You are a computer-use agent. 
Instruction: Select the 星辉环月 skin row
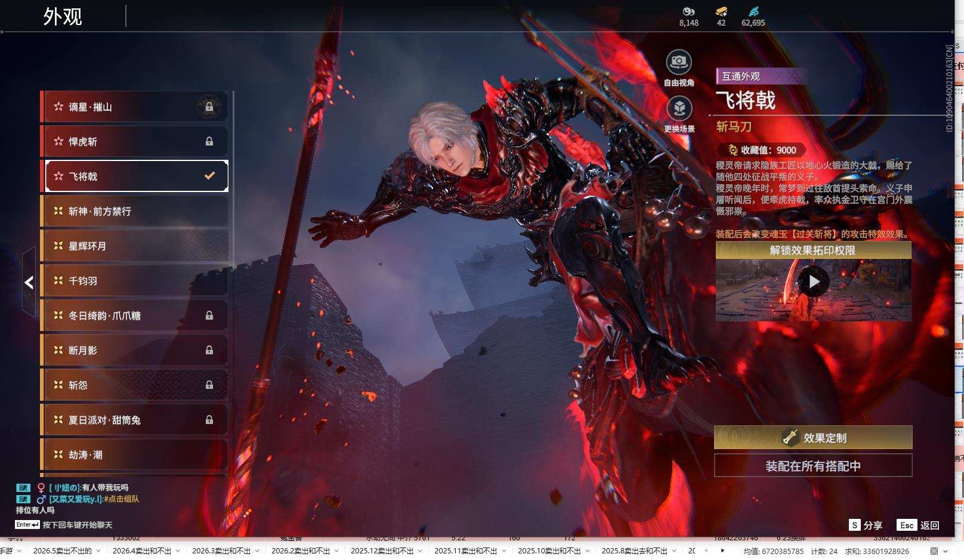point(135,246)
